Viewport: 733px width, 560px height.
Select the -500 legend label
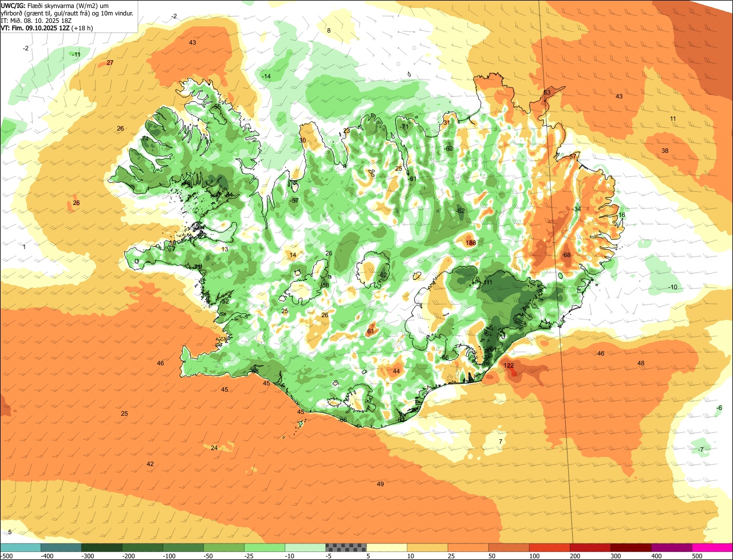click(6, 555)
